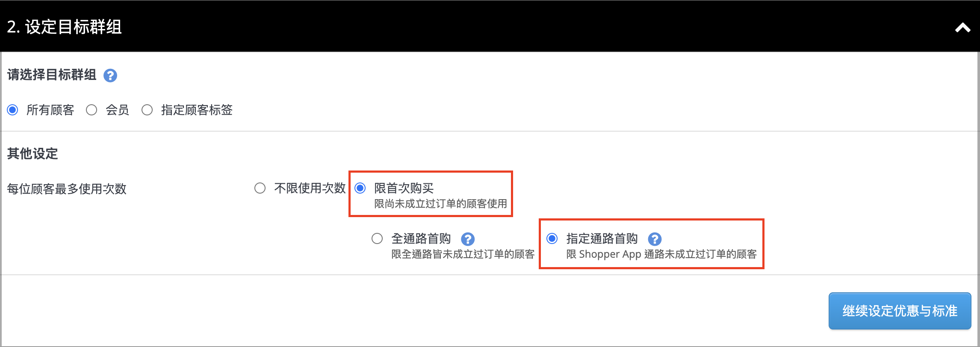Collapse the 设定目标群组 section with chevron
This screenshot has width=980, height=347.
[x=962, y=28]
